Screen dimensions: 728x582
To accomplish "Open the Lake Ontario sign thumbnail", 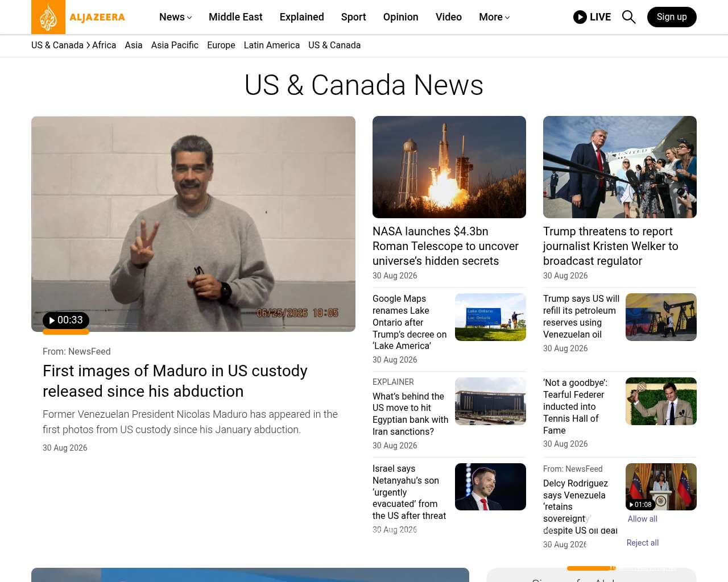I will [490, 317].
